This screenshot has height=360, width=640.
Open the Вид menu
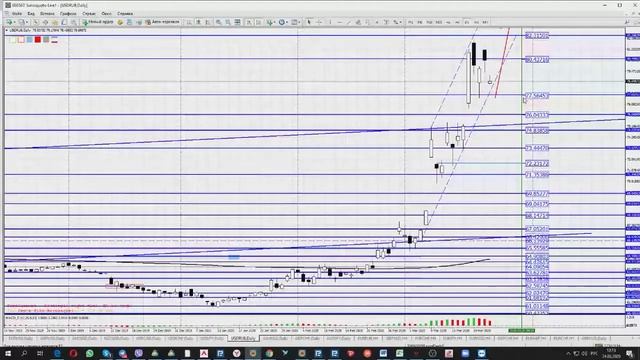pos(31,13)
